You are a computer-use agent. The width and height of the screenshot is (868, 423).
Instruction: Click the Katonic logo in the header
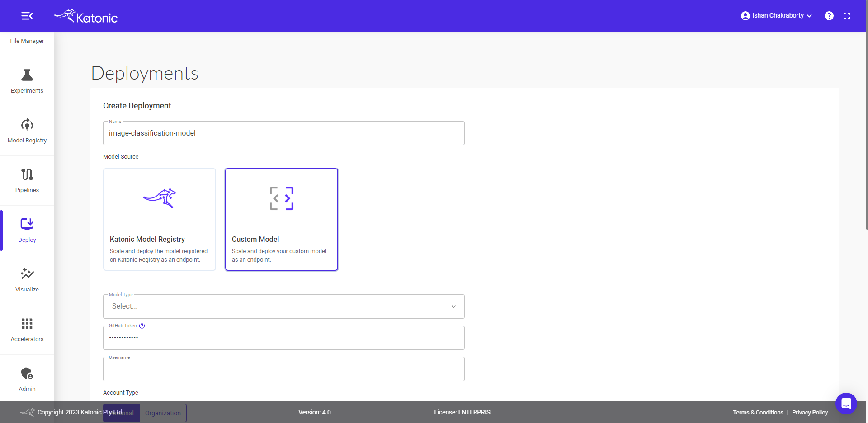[x=86, y=16]
